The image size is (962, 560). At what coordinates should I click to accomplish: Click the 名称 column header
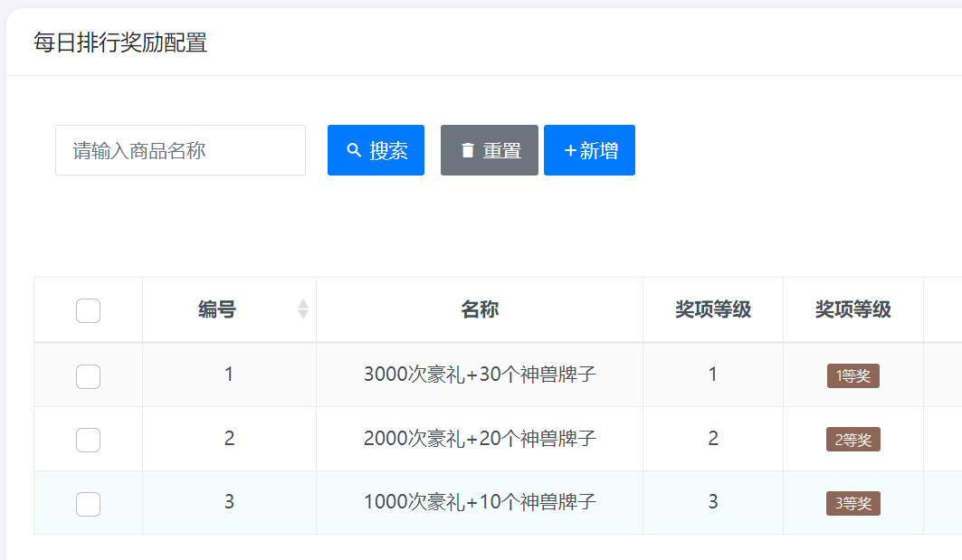(x=479, y=310)
